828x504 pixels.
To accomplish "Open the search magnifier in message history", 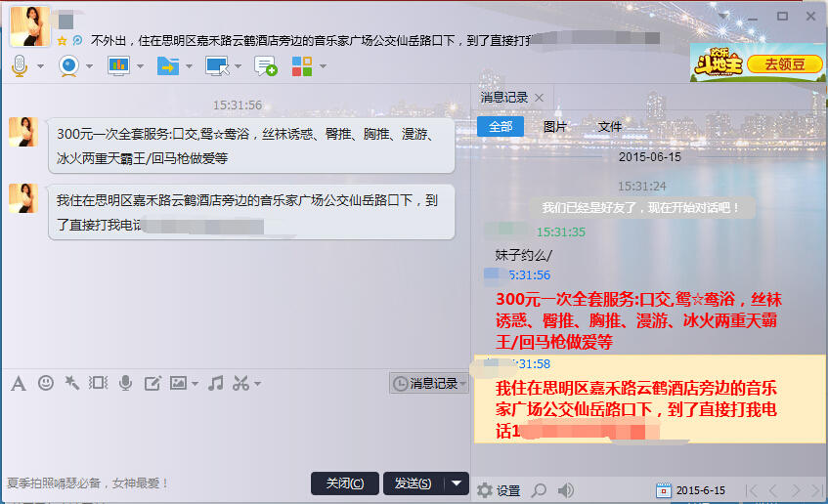I will point(539,490).
